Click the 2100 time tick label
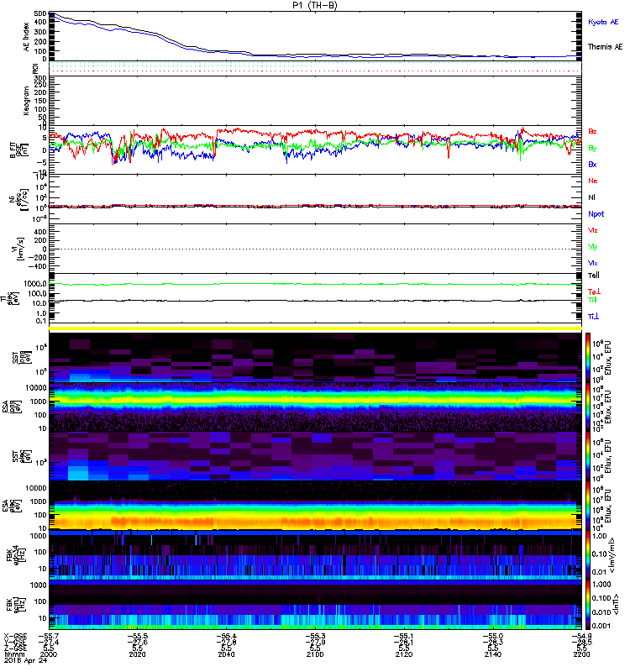 (315, 654)
